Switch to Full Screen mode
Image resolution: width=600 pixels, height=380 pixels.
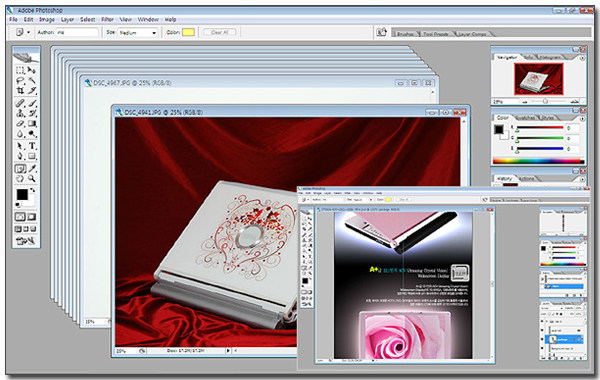click(33, 229)
